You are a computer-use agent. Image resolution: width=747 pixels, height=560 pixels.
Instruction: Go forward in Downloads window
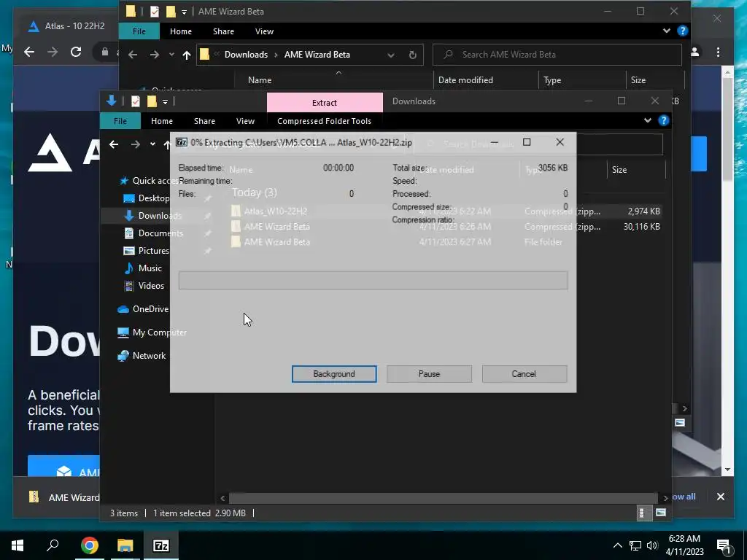tap(135, 144)
